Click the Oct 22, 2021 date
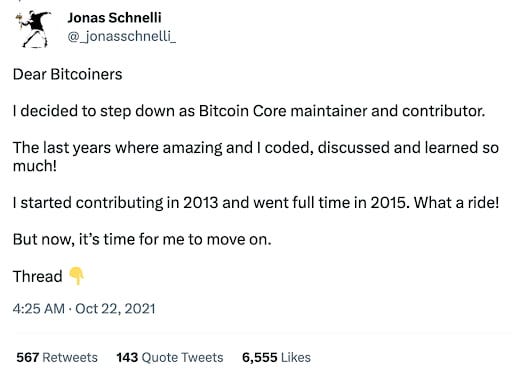This screenshot has height=378, width=512. pos(115,309)
